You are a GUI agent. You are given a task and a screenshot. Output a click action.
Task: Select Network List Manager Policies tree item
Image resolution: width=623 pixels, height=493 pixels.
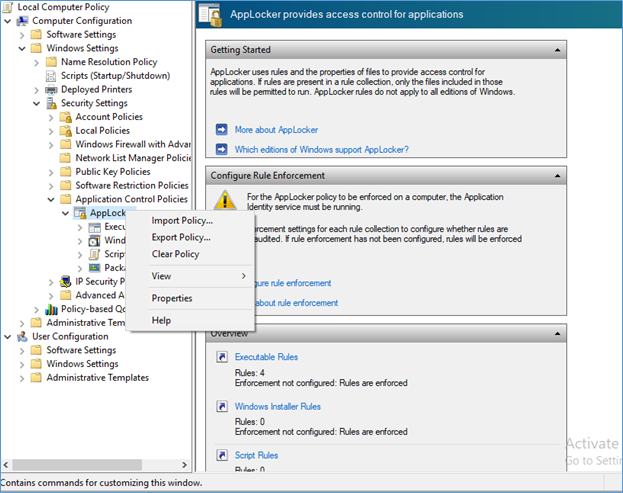click(x=133, y=158)
